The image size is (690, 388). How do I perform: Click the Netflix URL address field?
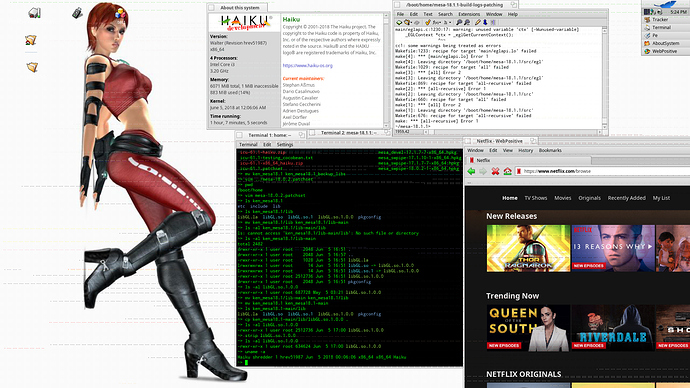[x=603, y=171]
